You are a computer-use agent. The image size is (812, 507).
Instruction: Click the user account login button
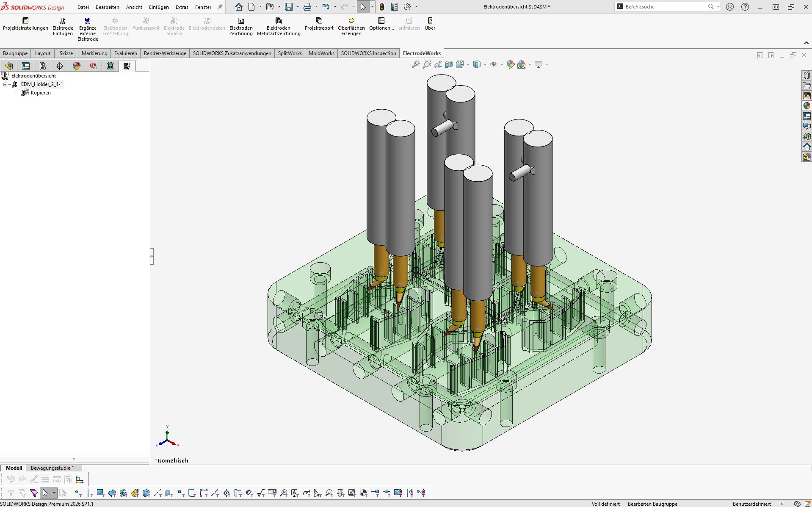point(730,7)
